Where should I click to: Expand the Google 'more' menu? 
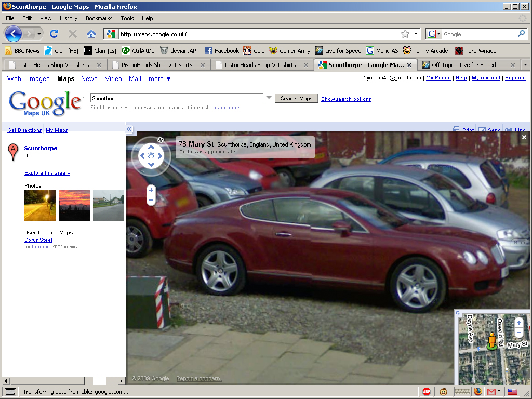click(159, 79)
